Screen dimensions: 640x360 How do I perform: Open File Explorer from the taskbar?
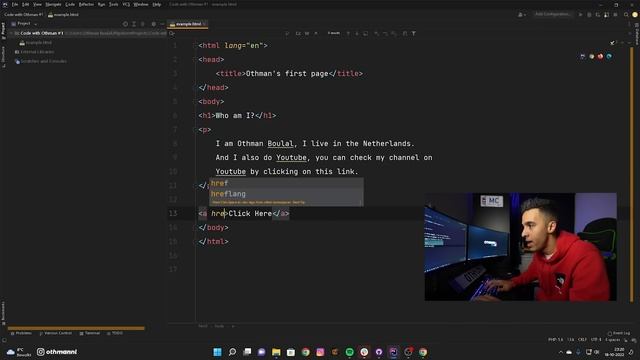(x=276, y=352)
